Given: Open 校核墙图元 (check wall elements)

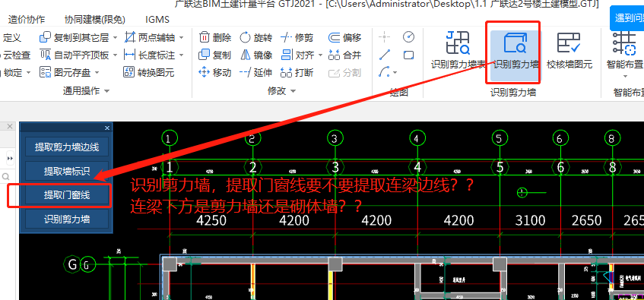Looking at the screenshot, I should tap(569, 49).
